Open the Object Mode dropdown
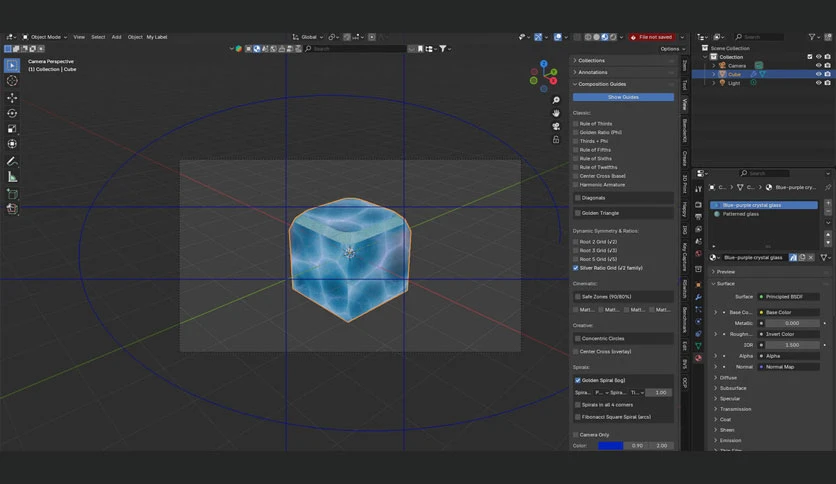 45,37
